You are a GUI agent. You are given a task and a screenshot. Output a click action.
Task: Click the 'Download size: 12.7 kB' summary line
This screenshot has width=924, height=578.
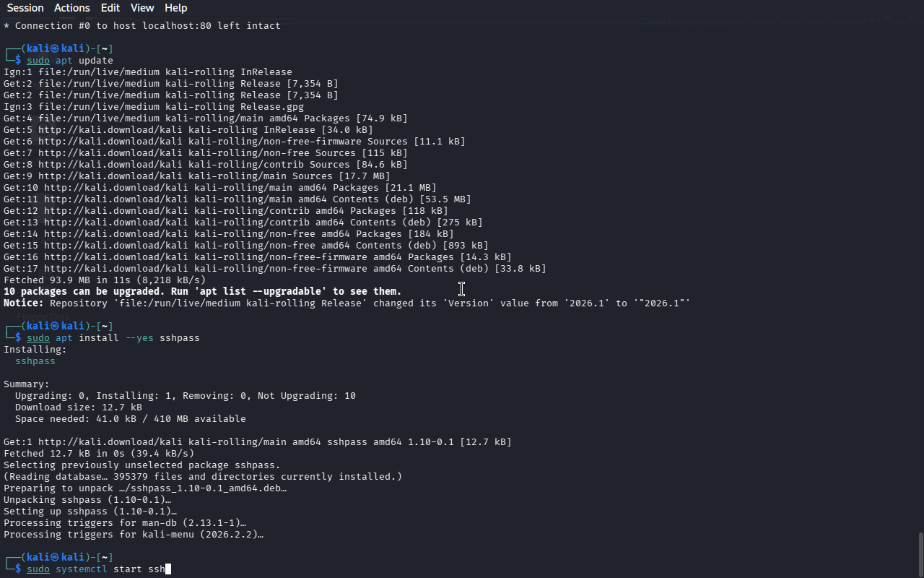[79, 407]
